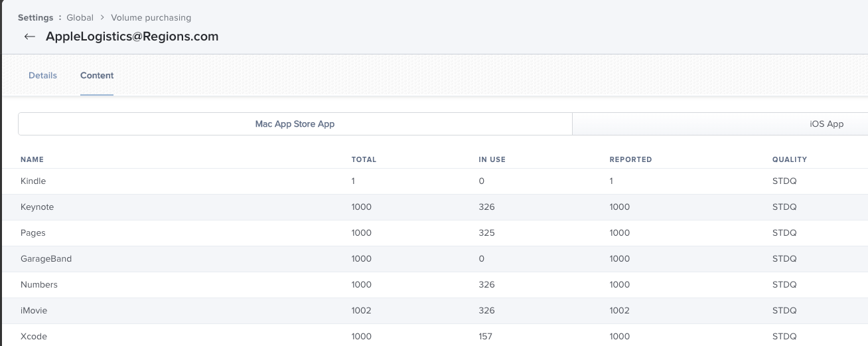
Task: Open Volume purchasing breadcrumb link
Action: click(x=151, y=17)
